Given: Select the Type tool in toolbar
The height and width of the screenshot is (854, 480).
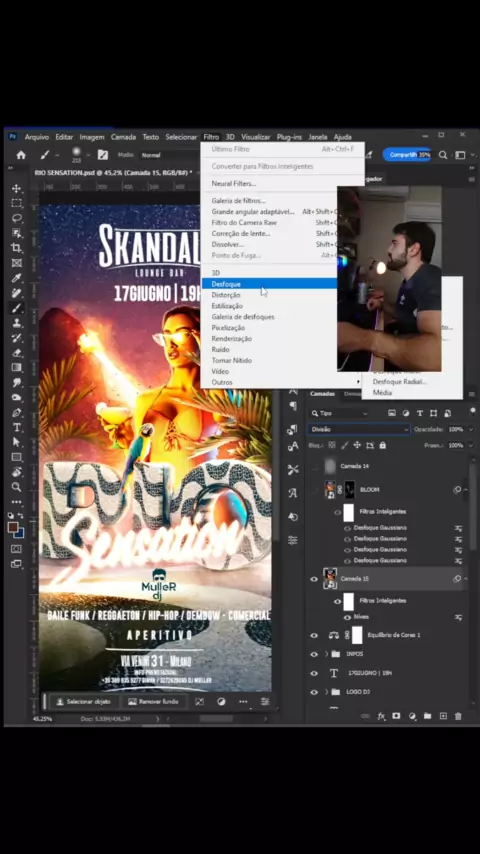Looking at the screenshot, I should click(16, 427).
